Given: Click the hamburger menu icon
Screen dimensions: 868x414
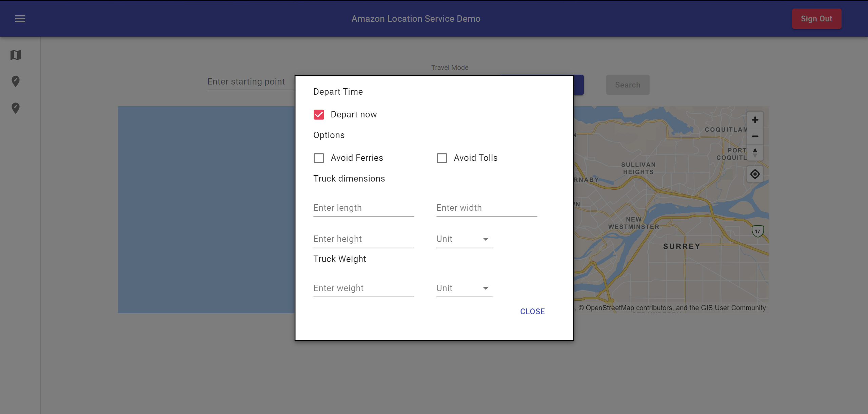Looking at the screenshot, I should [x=19, y=19].
